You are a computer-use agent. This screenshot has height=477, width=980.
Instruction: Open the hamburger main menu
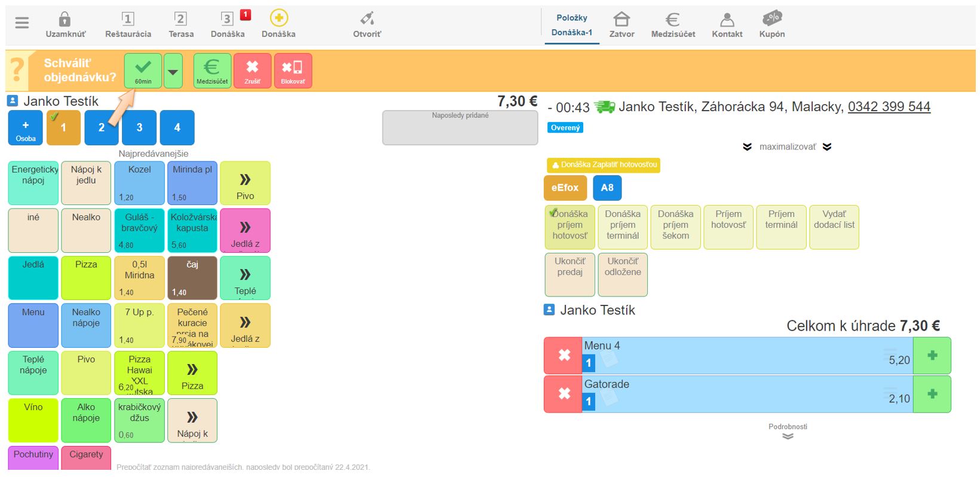click(22, 23)
